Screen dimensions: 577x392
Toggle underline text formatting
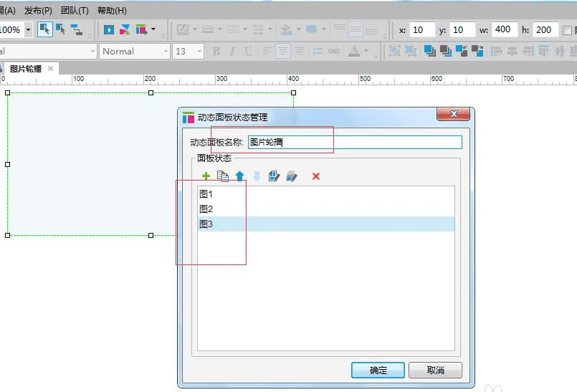[248, 51]
